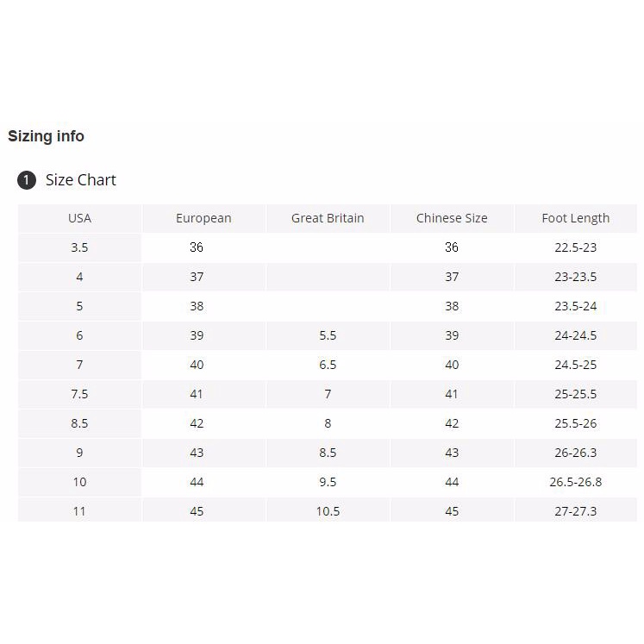Select USA size 3.5 cell
The image size is (644, 644).
click(79, 247)
